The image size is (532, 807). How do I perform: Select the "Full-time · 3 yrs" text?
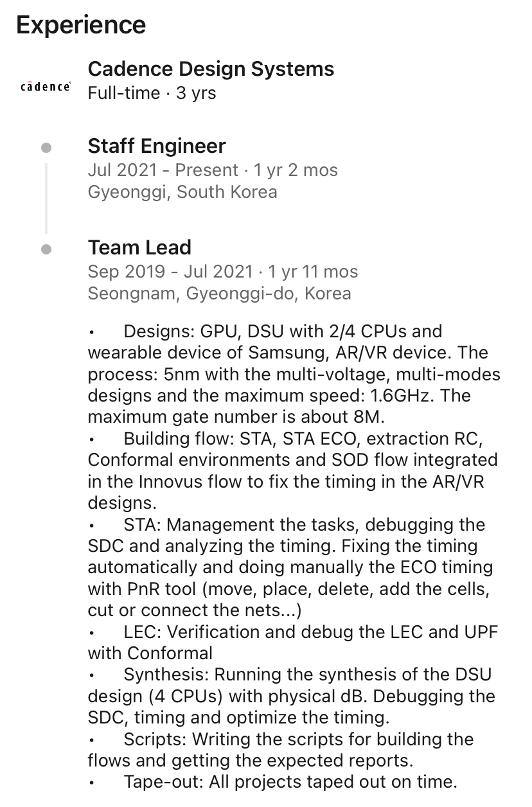[152, 93]
